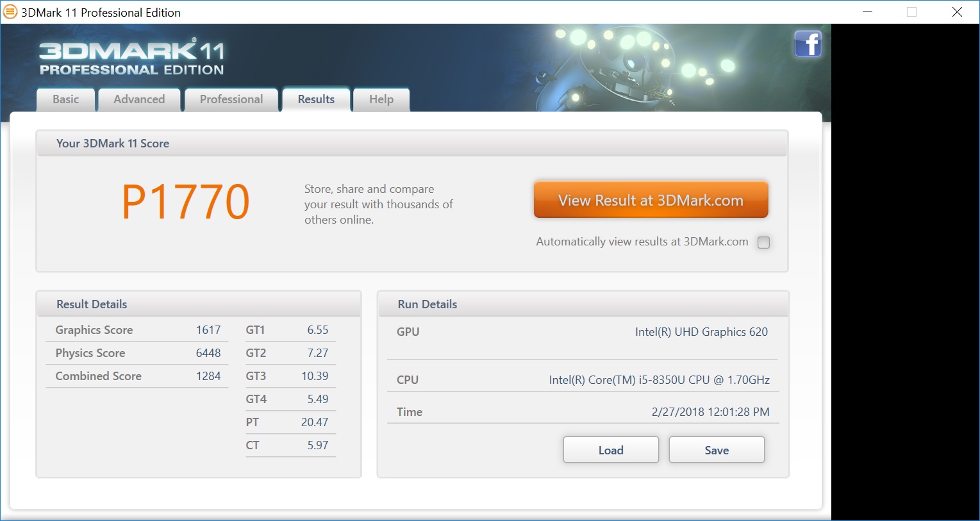Click the 3DMark 11 Professional Edition logo
This screenshot has width=980, height=521.
tap(132, 58)
